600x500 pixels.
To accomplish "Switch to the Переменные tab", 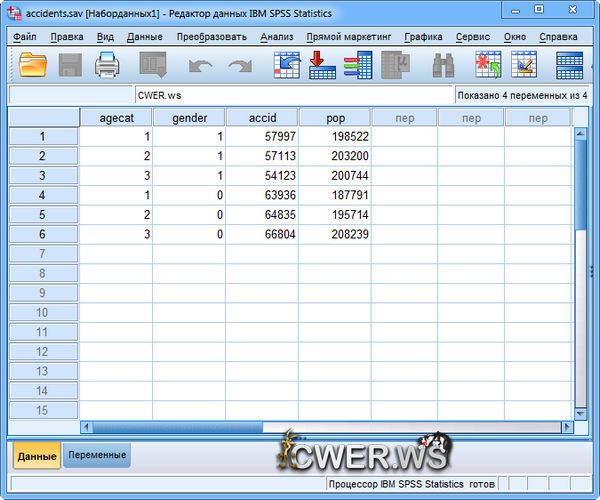I will point(97,455).
